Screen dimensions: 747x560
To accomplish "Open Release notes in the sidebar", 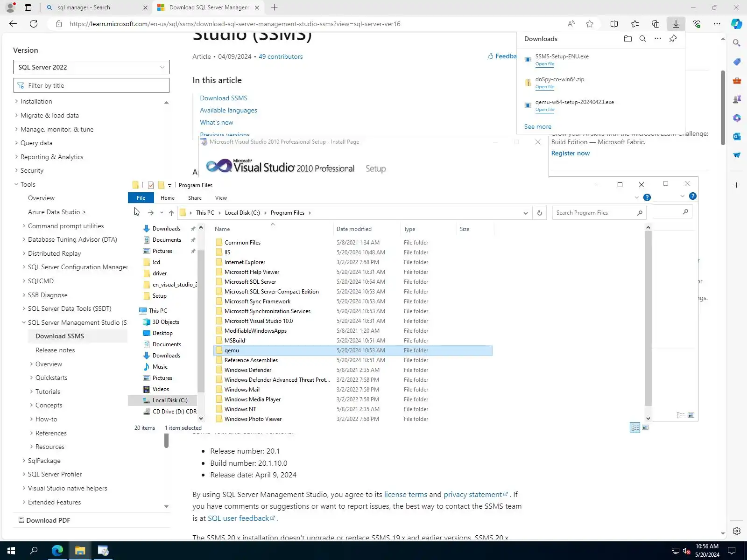I will [x=55, y=350].
